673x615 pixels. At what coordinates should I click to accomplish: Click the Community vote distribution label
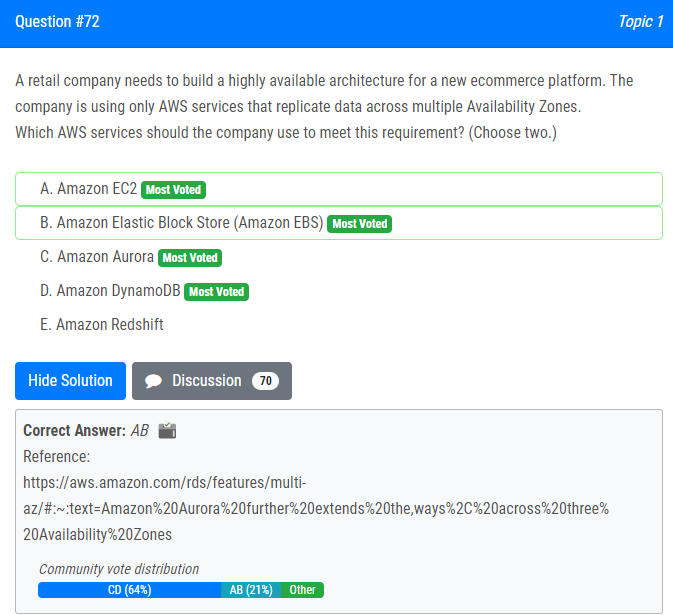click(119, 569)
